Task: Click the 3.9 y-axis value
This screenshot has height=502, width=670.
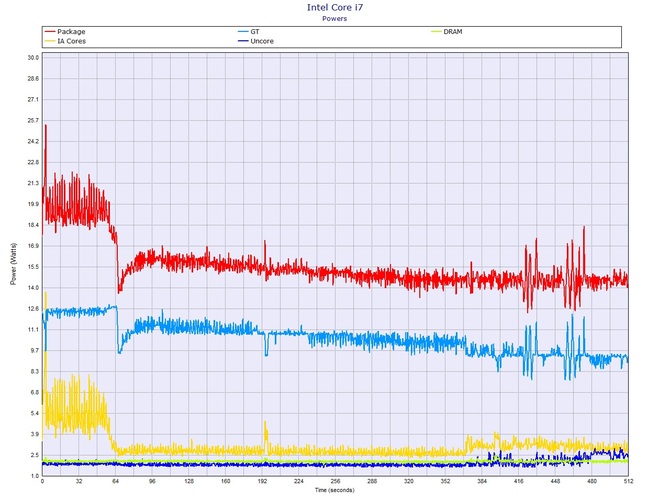Action: point(34,434)
